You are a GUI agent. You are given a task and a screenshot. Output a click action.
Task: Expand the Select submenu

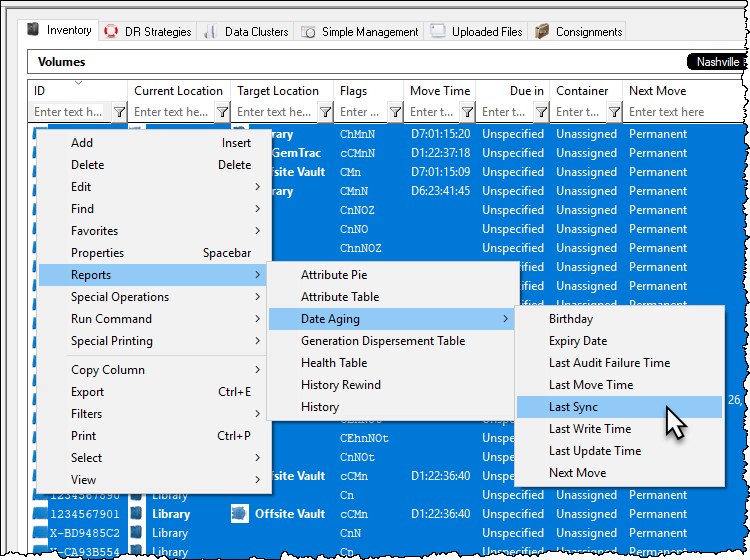(x=154, y=458)
